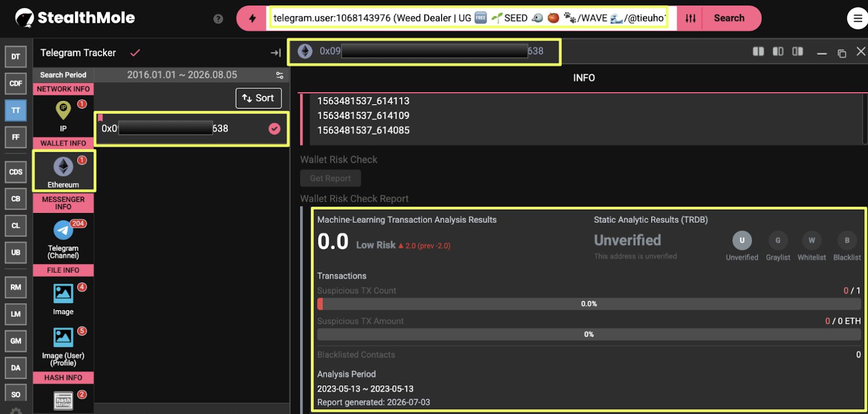Pop out the wallet detail panel window
Screen dimensions: 868x414
tap(842, 53)
